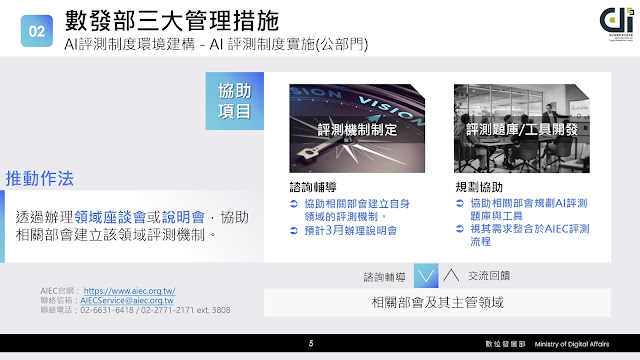This screenshot has height=360, width=640.
Task: Click the bullet icon before 預計3月辦理說明會
Action: [x=294, y=231]
